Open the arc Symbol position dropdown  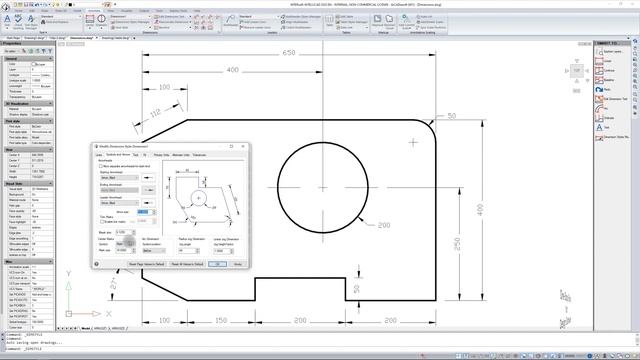(154, 251)
